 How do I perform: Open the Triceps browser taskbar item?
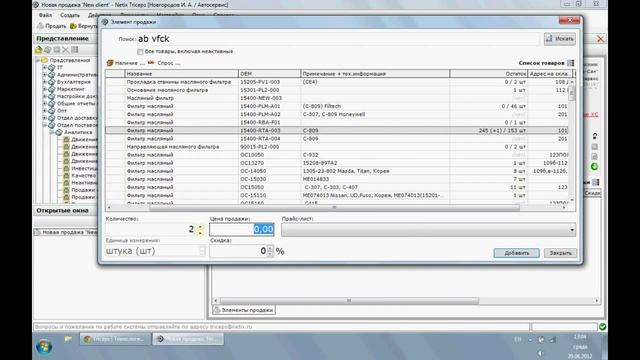click(114, 339)
